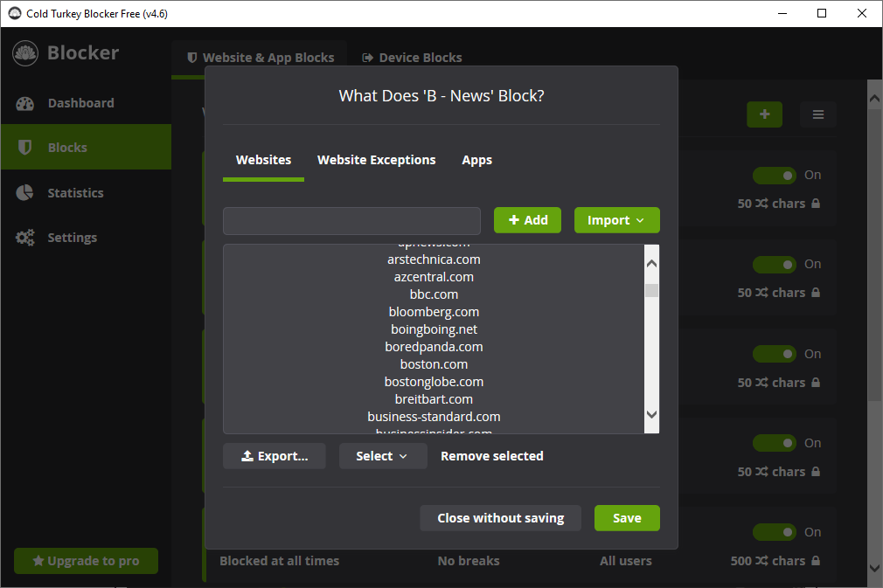Click the green Add button
Viewport: 883px width, 588px height.
(x=528, y=220)
